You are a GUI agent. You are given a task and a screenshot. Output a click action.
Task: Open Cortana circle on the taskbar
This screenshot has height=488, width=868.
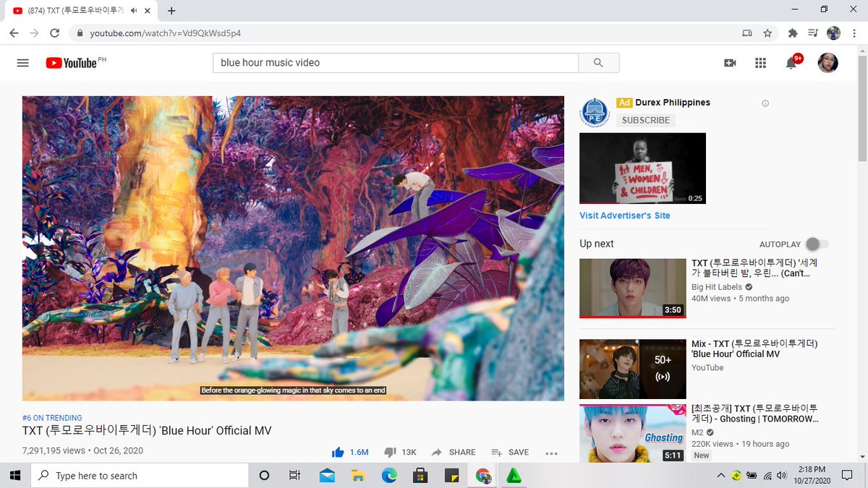[264, 476]
